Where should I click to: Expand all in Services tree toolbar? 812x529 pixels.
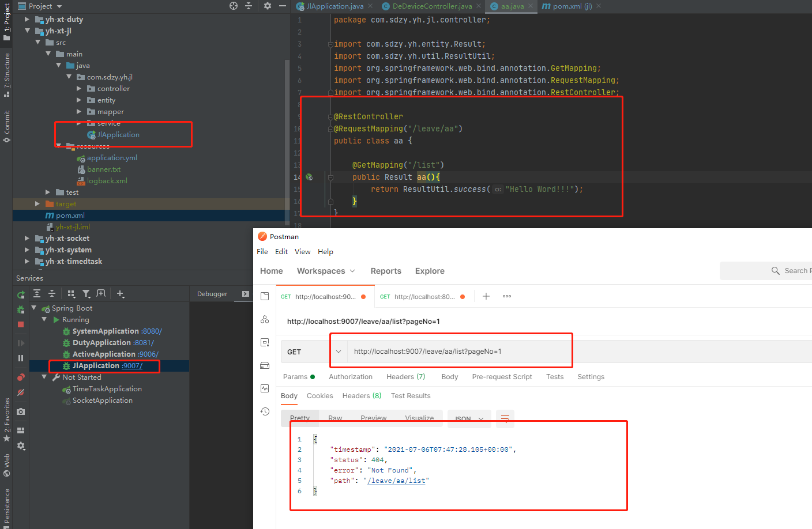pos(37,293)
